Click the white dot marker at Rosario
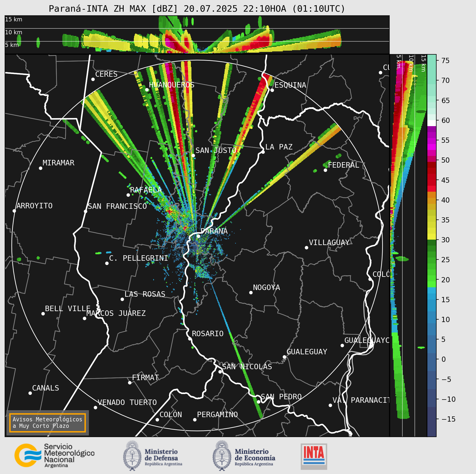 [190, 339]
